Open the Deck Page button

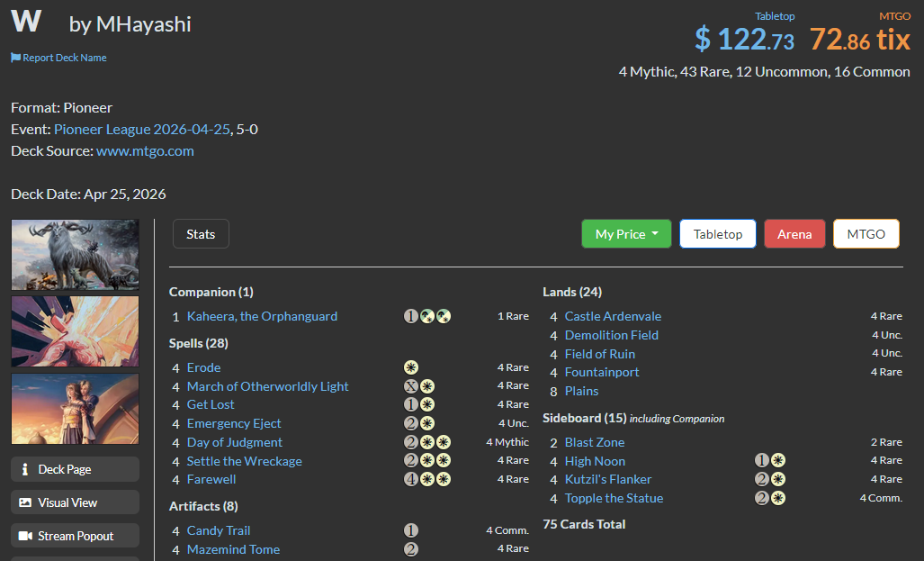click(75, 469)
